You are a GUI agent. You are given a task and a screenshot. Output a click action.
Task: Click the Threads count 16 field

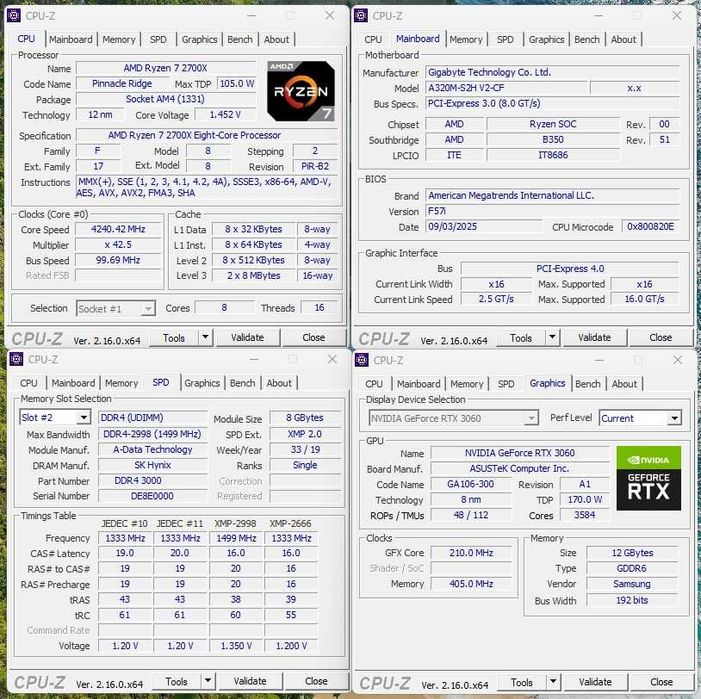point(319,307)
